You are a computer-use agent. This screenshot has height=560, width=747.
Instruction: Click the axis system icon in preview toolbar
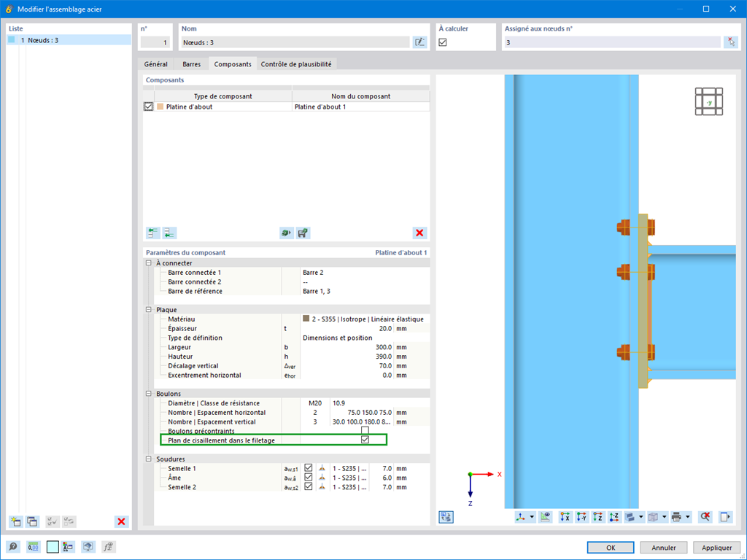tap(521, 517)
